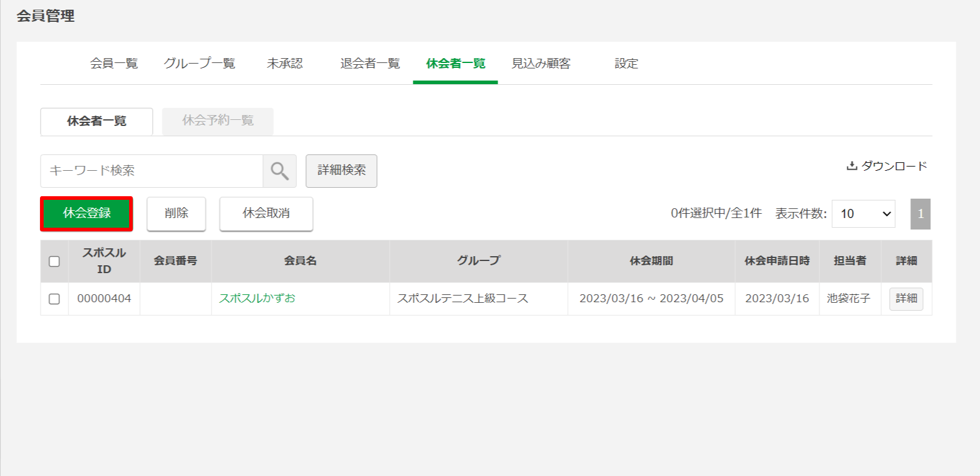Open the 設定 tab
The width and height of the screenshot is (980, 476).
point(627,64)
